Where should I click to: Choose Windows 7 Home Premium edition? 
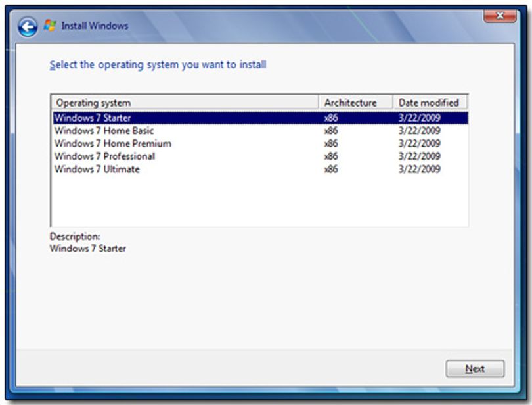point(261,144)
